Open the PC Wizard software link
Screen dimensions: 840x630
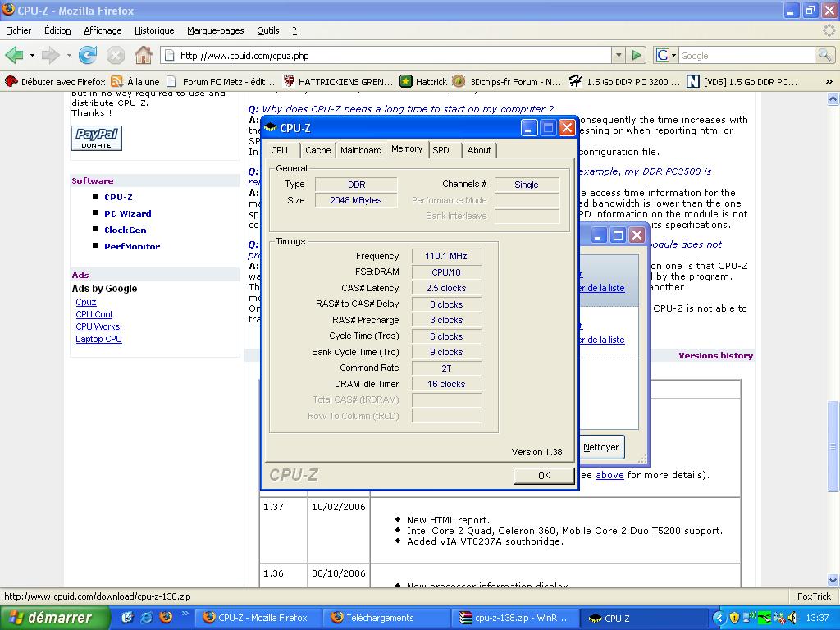point(127,213)
